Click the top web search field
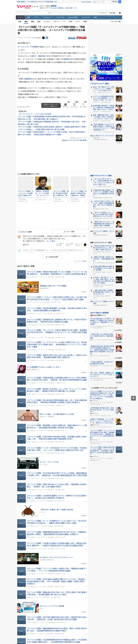 [x=104, y=2]
